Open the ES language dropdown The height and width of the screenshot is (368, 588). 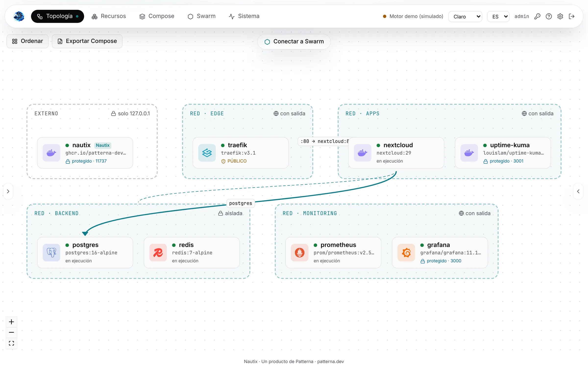(x=498, y=16)
